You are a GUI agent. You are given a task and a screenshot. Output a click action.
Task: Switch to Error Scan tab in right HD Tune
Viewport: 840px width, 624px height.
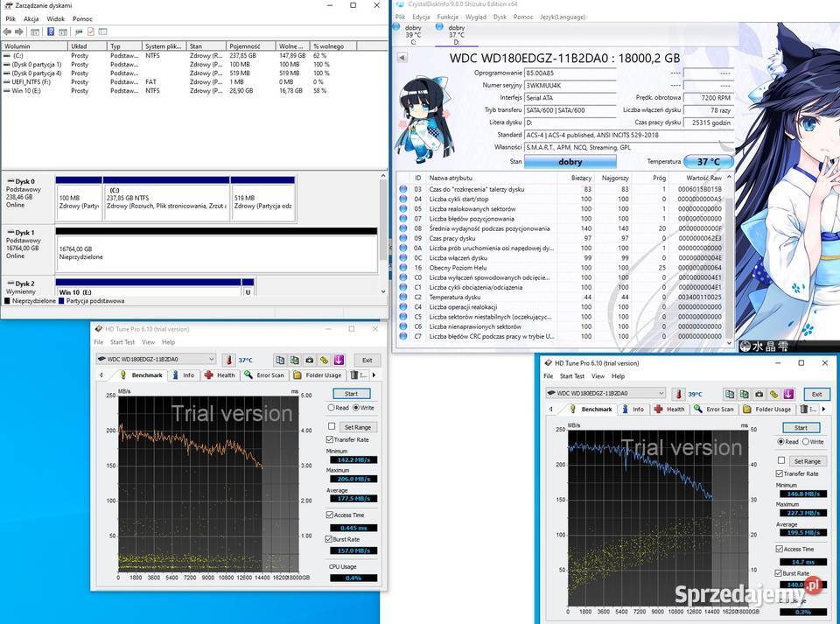click(x=714, y=409)
